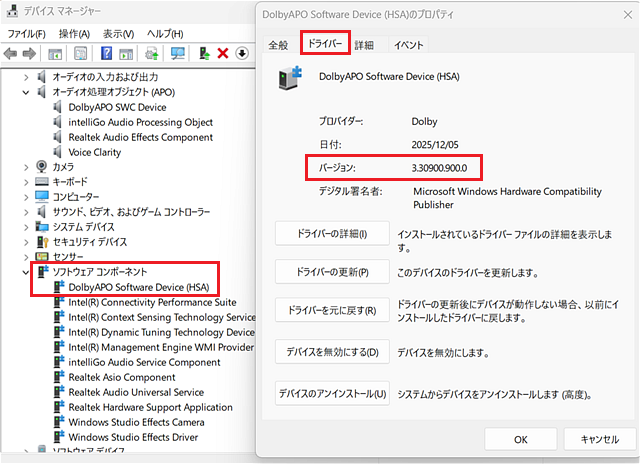Click the keyboard category icon
The image size is (640, 464).
tap(42, 182)
